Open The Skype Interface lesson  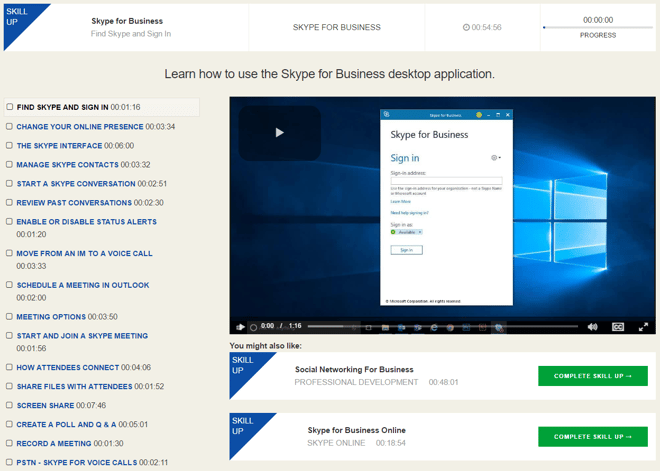click(x=59, y=146)
